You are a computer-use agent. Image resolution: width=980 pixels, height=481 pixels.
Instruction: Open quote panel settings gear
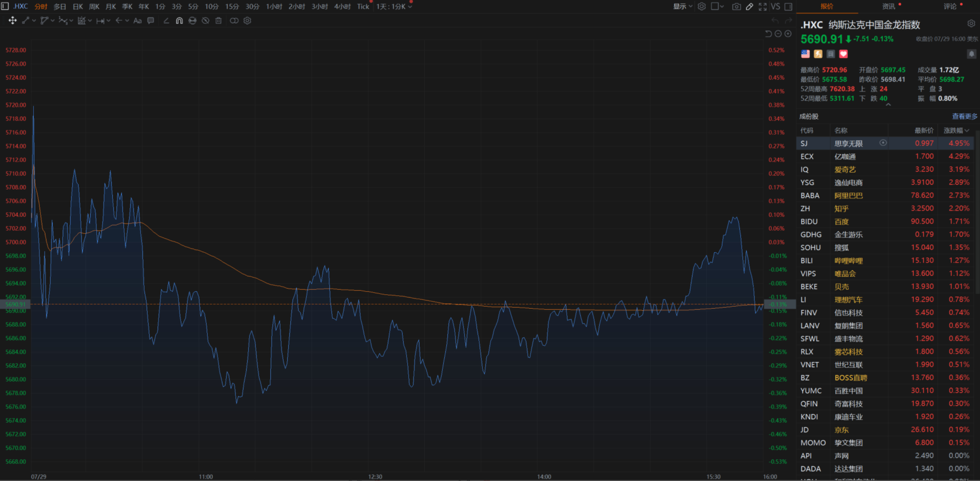tap(971, 24)
